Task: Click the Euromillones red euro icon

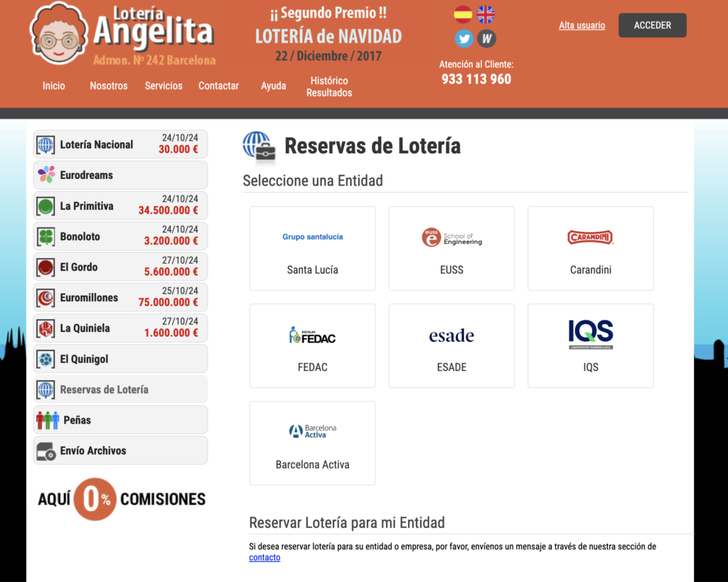Action: pyautogui.click(x=45, y=298)
